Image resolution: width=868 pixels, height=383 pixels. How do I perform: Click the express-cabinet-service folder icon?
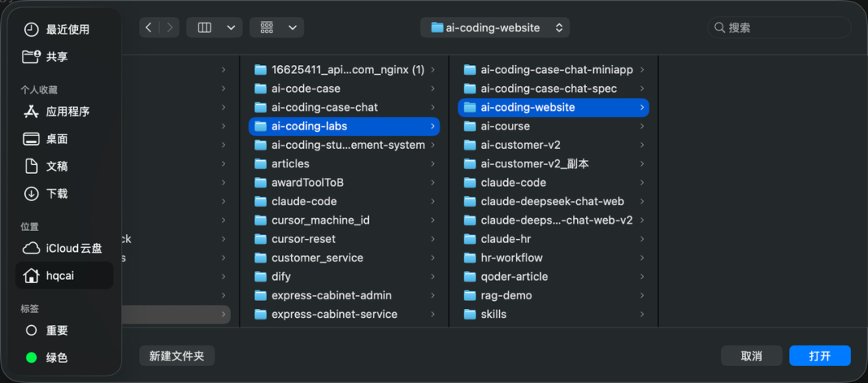[260, 315]
